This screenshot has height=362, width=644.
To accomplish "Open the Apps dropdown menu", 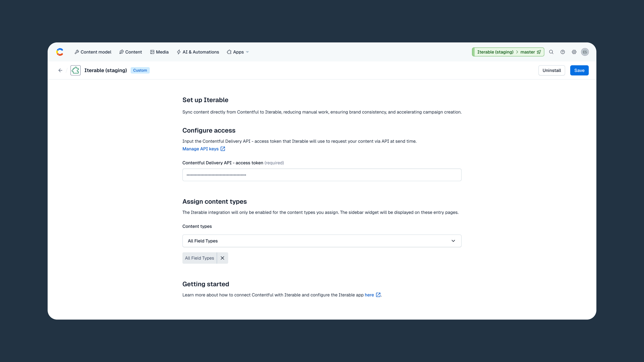I will tap(238, 52).
